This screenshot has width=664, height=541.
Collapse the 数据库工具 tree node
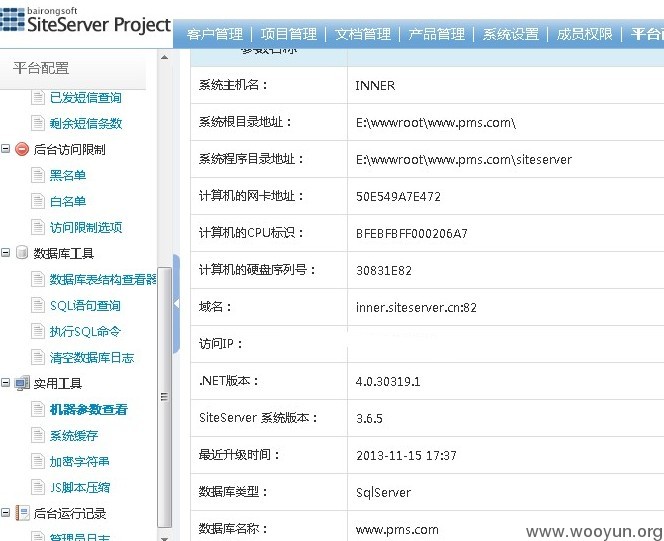6,253
